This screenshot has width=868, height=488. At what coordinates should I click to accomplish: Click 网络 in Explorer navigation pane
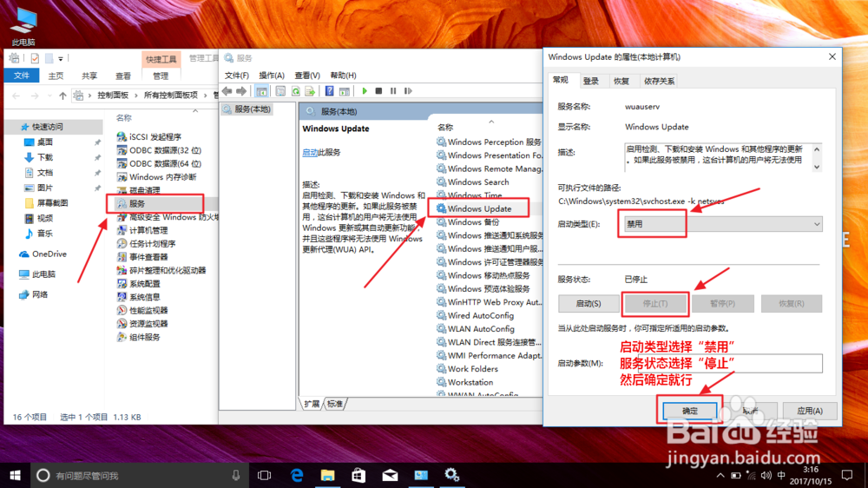[33, 294]
